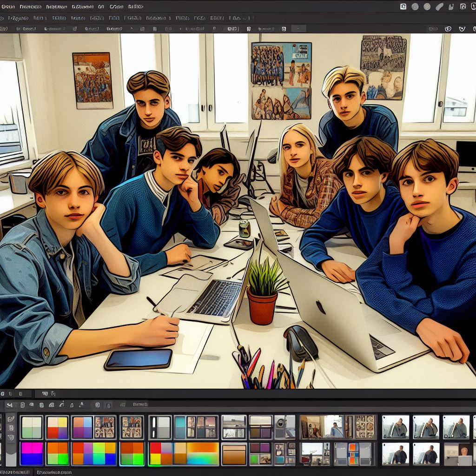Expand the small caret in the options bar
The image size is (476, 476).
coord(132,28)
